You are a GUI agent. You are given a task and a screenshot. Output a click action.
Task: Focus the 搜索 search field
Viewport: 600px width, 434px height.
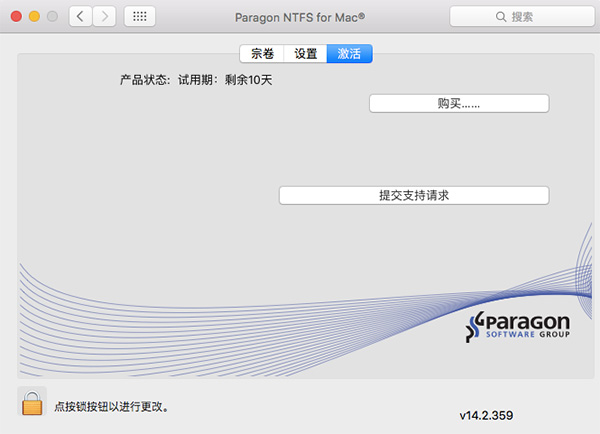coord(522,16)
